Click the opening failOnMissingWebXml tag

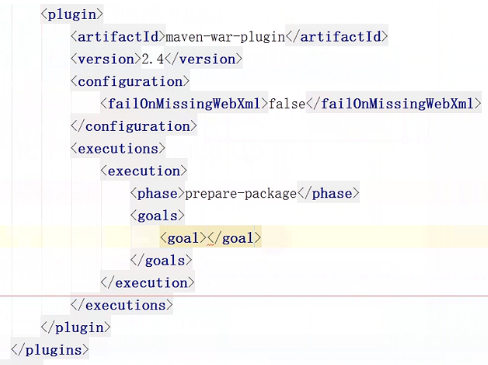point(184,104)
